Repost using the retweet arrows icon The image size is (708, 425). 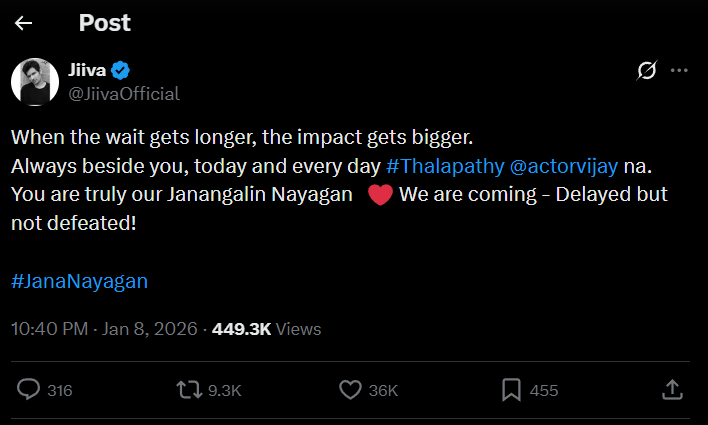pos(186,390)
